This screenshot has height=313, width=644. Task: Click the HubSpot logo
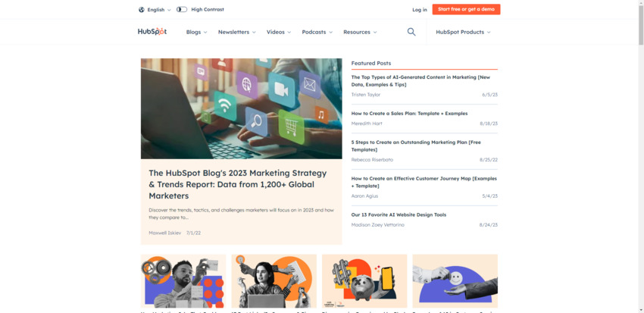pos(152,32)
